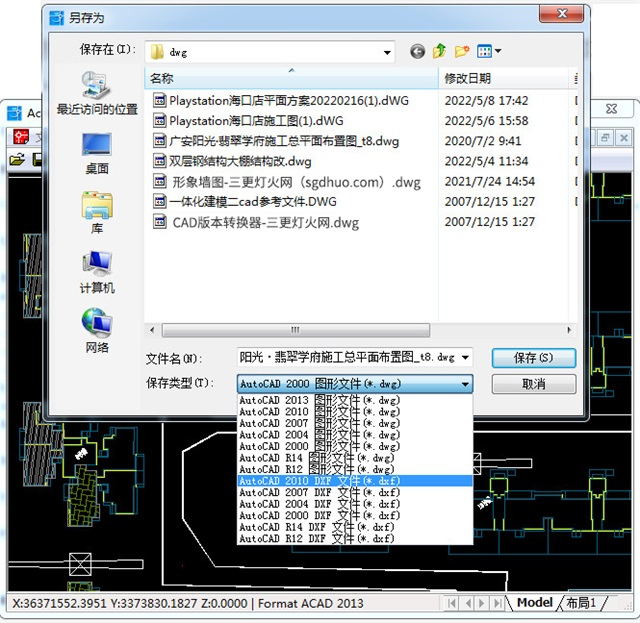
Task: Go to previous layout tab arrow
Action: click(x=468, y=603)
